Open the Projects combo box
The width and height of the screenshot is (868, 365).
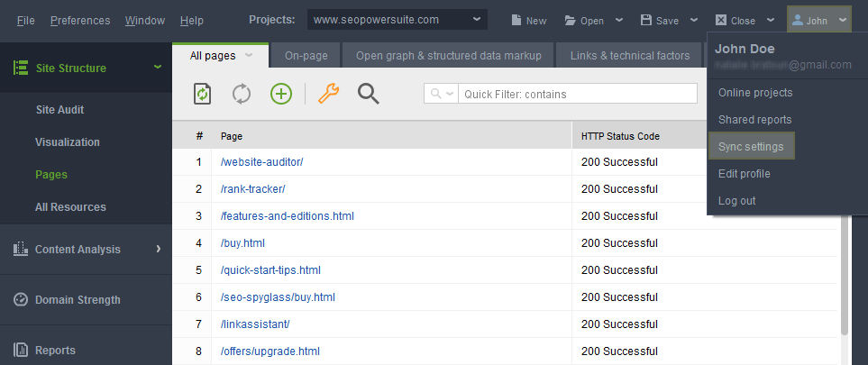pos(397,20)
